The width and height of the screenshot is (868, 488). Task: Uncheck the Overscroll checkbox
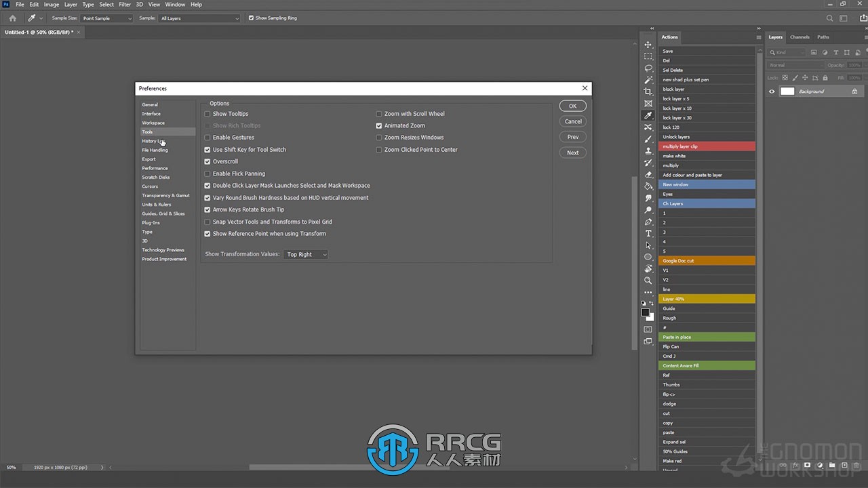point(208,161)
